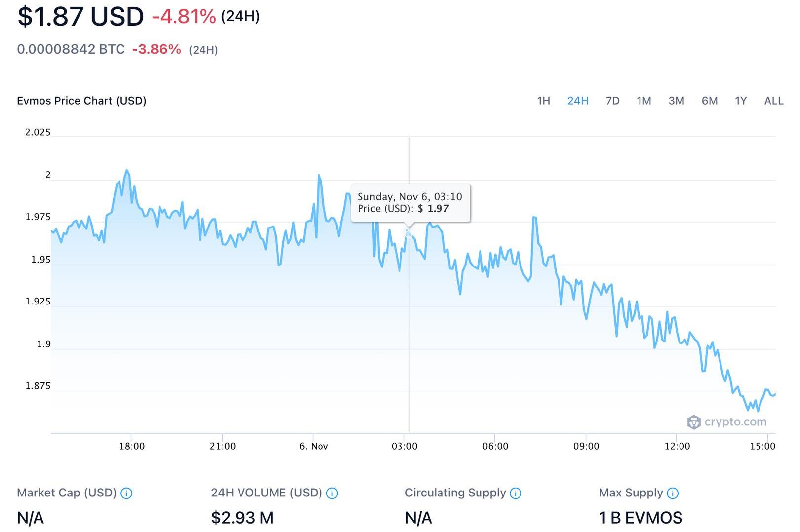Click the Evmos Price Chart (USD) title
800x532 pixels.
(81, 101)
